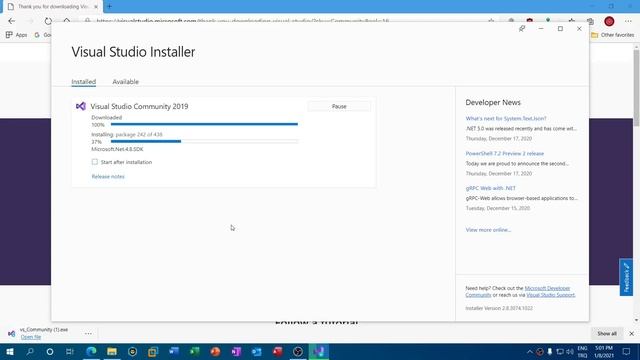The height and width of the screenshot is (360, 640).
Task: Open Other favorites folder
Action: click(x=613, y=35)
